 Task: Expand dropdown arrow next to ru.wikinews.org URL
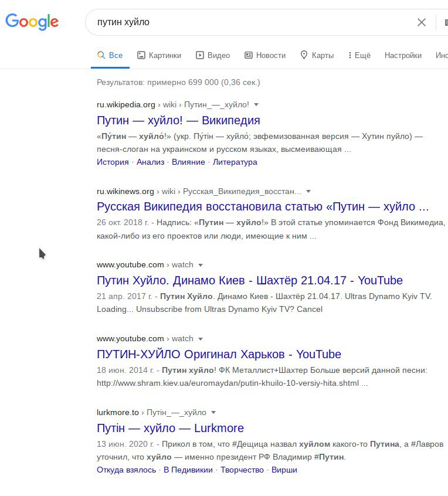(x=308, y=191)
